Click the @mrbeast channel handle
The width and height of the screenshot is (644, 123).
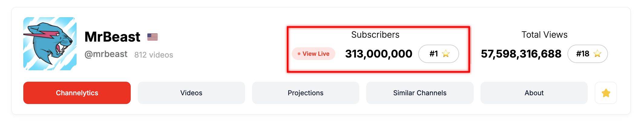106,54
